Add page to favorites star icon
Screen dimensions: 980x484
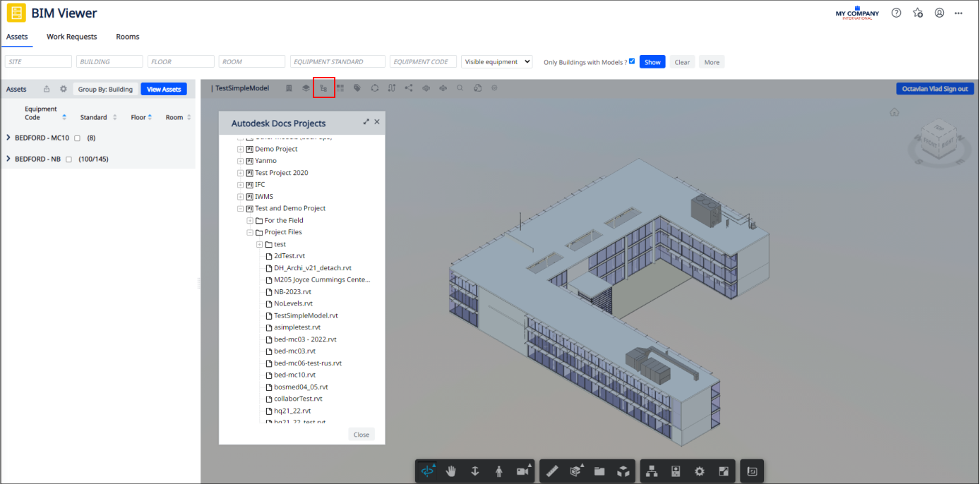pyautogui.click(x=918, y=13)
